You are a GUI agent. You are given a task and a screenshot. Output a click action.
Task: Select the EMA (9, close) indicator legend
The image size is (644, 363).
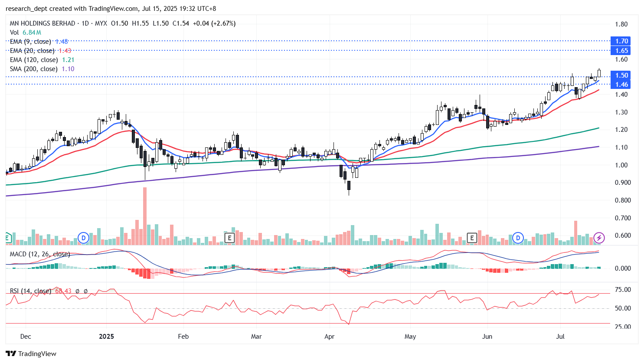click(39, 42)
